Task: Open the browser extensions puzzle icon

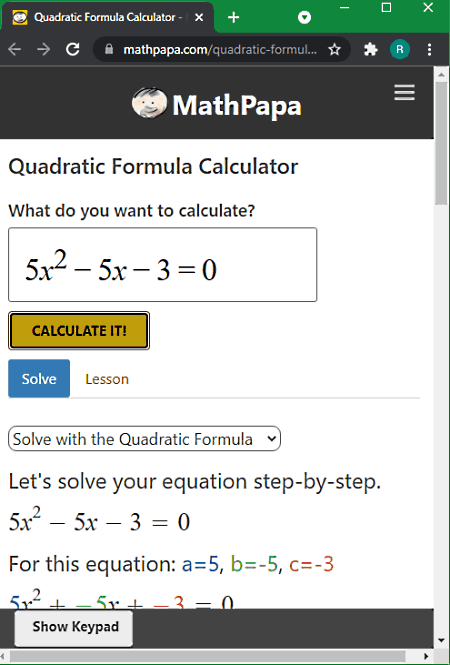Action: coord(371,50)
